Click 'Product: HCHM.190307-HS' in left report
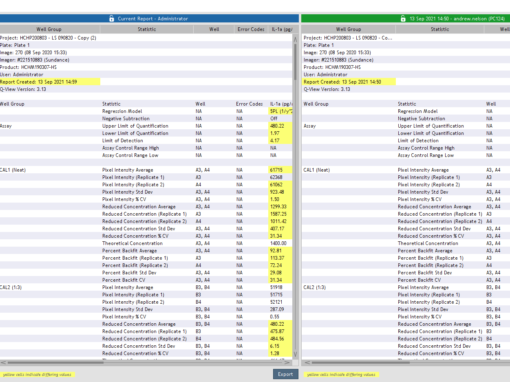 pos(28,67)
